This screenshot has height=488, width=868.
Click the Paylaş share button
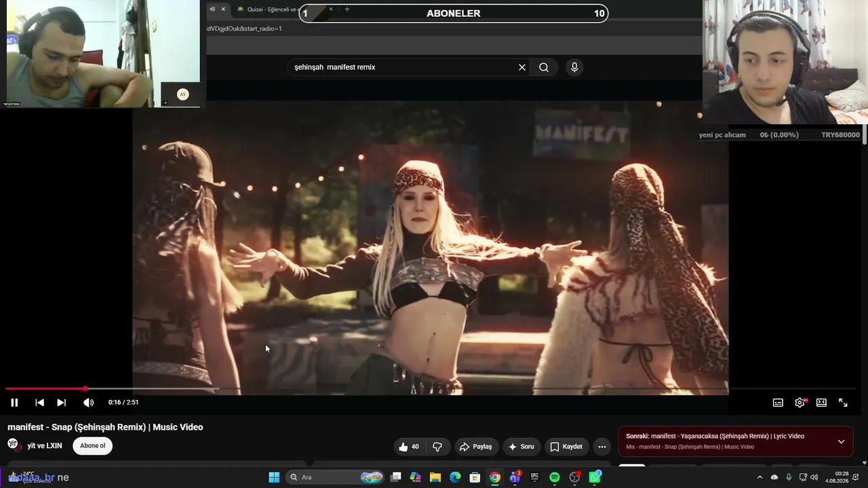tap(476, 447)
